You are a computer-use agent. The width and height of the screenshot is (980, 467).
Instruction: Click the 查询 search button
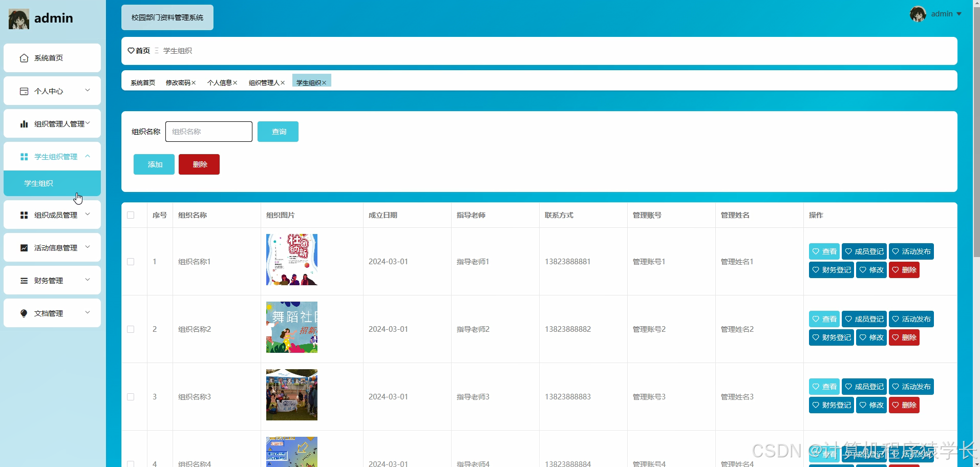coord(278,132)
